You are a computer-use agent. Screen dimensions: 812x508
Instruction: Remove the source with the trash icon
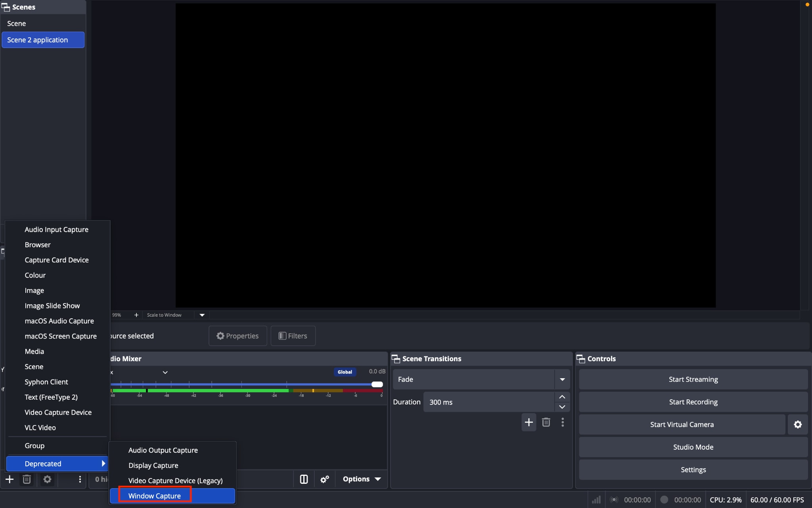coord(27,479)
